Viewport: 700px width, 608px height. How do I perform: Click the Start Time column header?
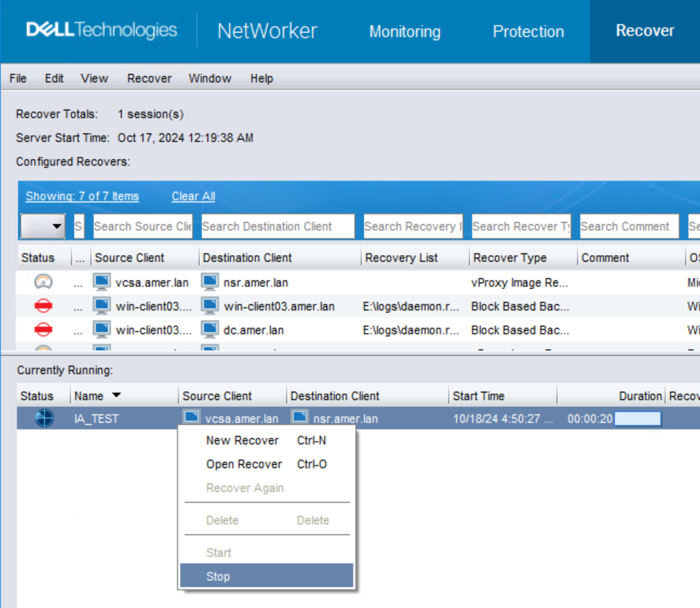tap(502, 395)
